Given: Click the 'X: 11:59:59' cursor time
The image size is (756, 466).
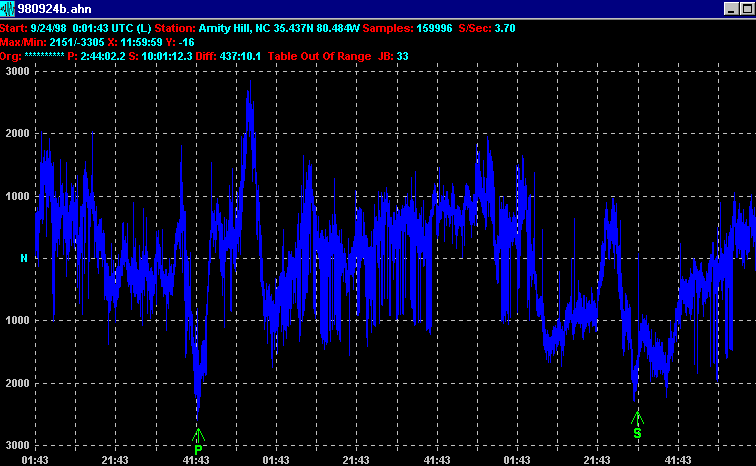Looking at the screenshot, I should pos(135,42).
